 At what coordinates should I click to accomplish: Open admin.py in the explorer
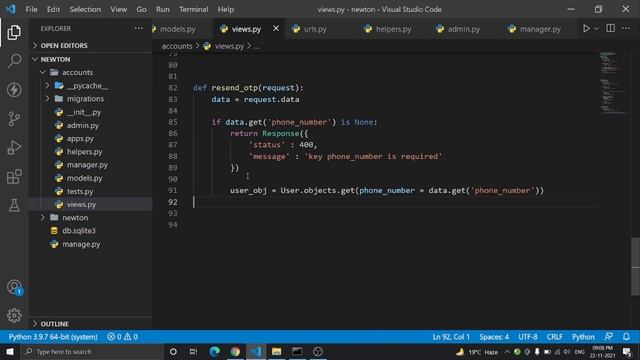point(91,125)
